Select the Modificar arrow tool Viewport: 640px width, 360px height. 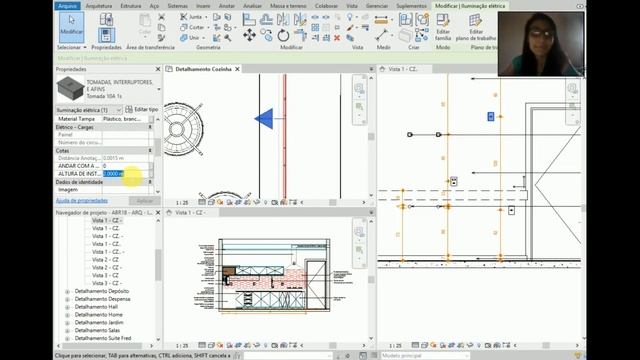click(x=71, y=27)
